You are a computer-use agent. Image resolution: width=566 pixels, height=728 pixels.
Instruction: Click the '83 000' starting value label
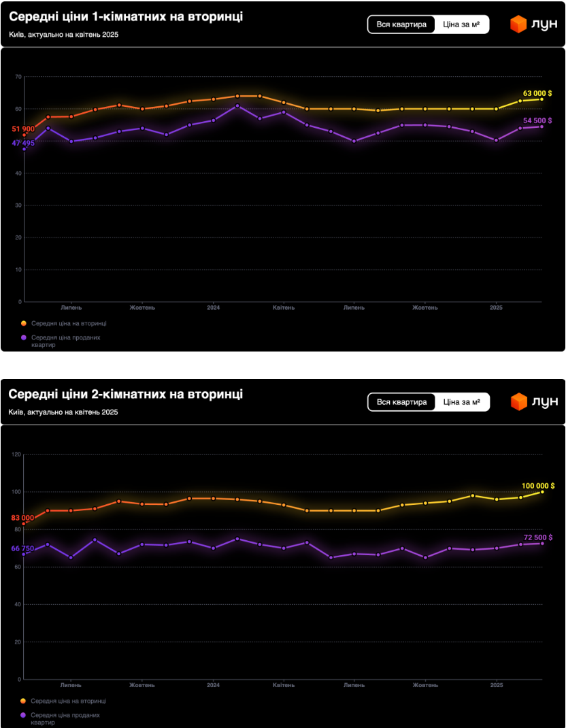point(22,518)
